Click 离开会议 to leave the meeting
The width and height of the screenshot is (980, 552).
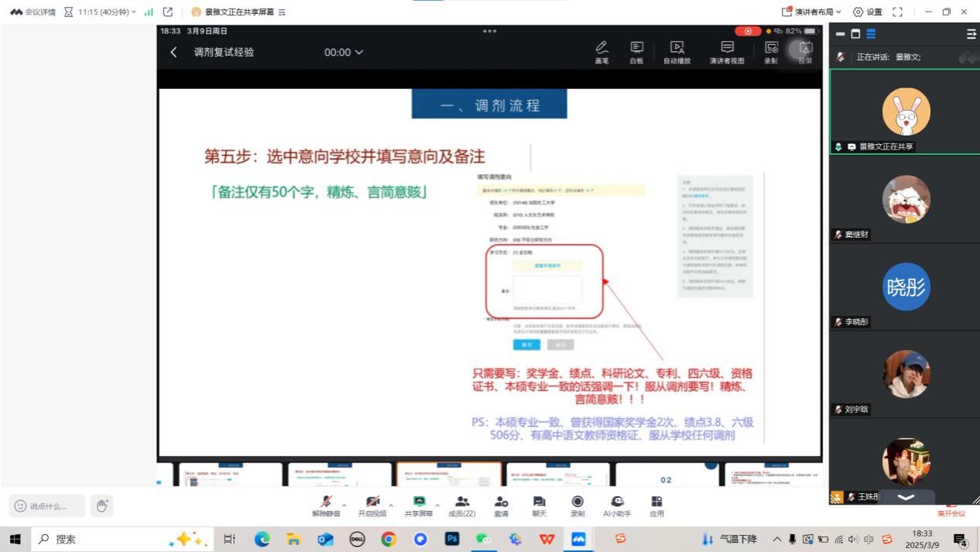pyautogui.click(x=951, y=513)
